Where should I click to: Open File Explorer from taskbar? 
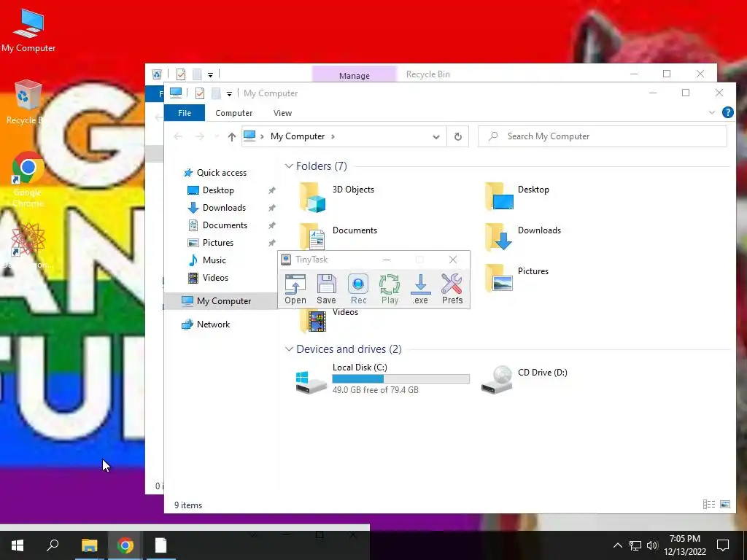click(x=89, y=545)
